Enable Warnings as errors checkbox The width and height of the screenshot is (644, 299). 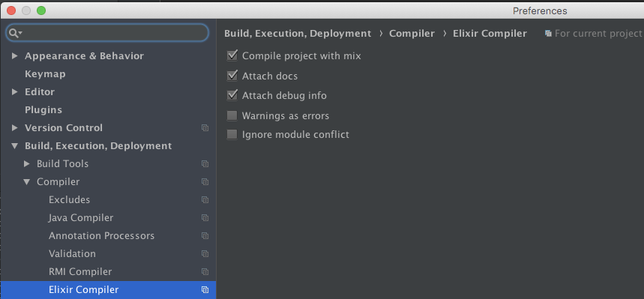click(x=232, y=116)
